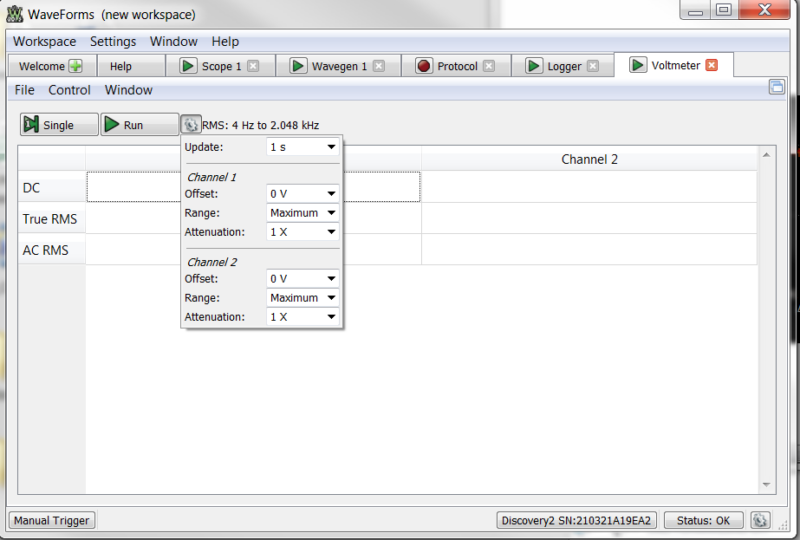The image size is (800, 540).
Task: Open the Voltmeter File menu
Action: (x=24, y=90)
